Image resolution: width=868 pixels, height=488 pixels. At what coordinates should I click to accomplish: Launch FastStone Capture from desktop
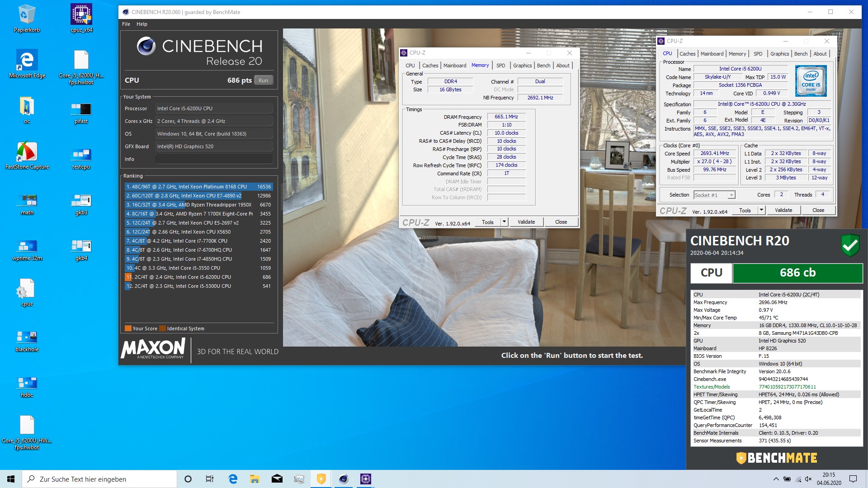[x=27, y=155]
